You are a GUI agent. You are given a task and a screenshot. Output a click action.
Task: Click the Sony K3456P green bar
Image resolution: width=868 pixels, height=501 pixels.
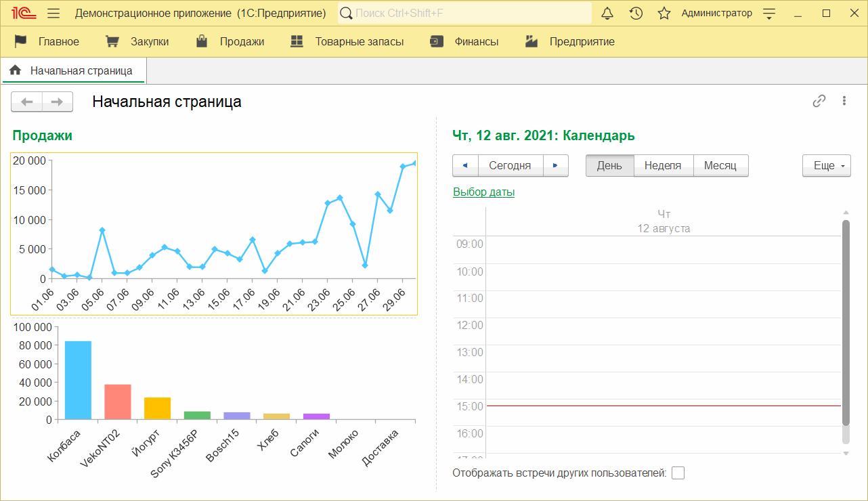[x=197, y=416]
